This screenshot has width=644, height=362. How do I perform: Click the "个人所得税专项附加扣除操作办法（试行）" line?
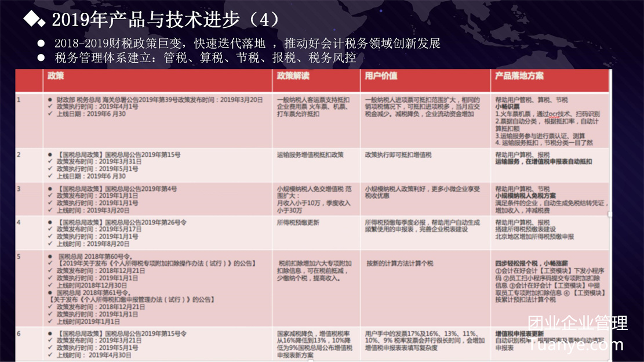[156, 263]
